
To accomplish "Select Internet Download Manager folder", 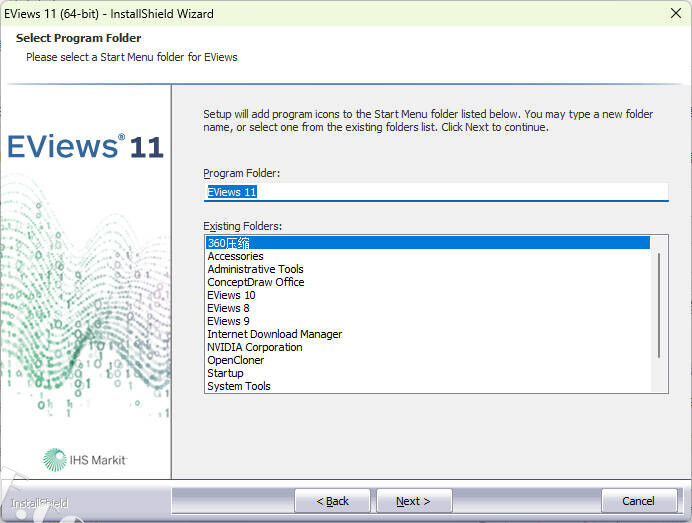I will pos(274,334).
